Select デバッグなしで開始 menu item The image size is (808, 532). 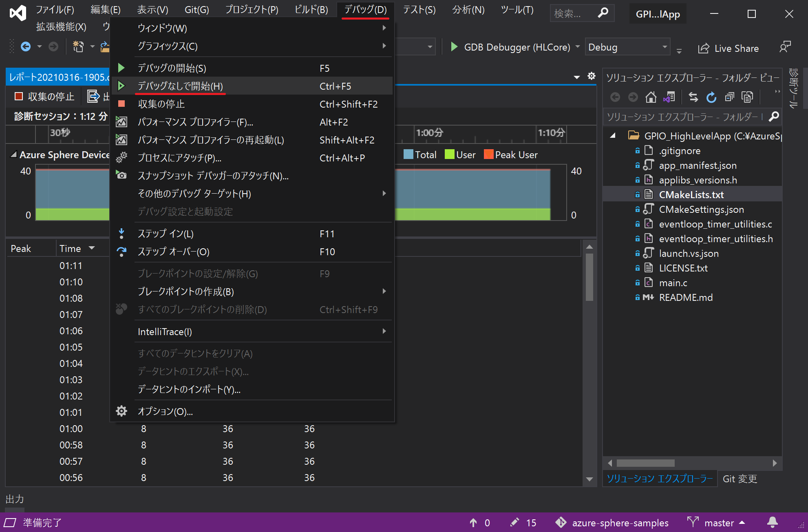[x=180, y=86]
